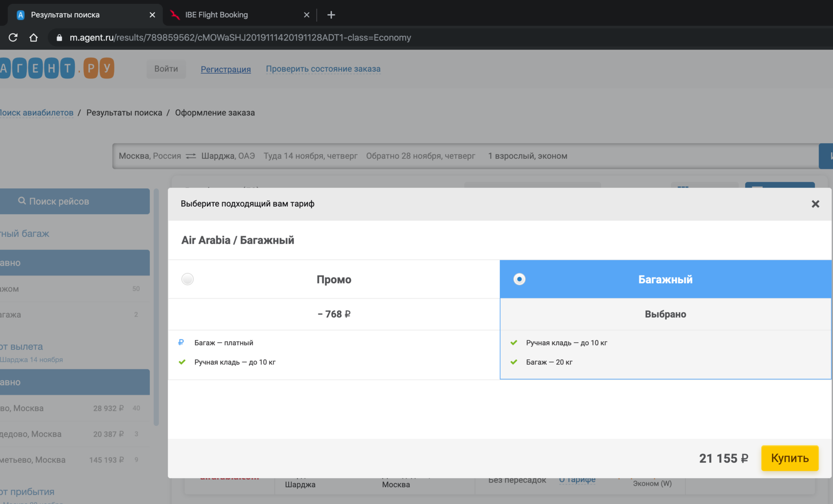Screen dimensions: 833x504
Task: Open Проверить состояние заказа link
Action: pos(323,69)
